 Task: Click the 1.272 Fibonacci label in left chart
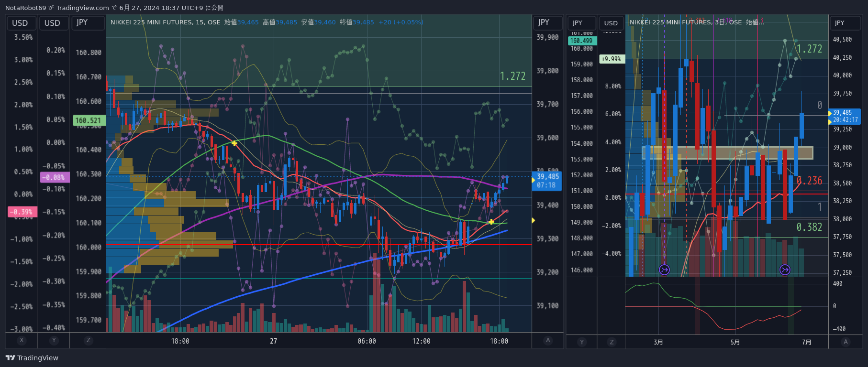512,76
